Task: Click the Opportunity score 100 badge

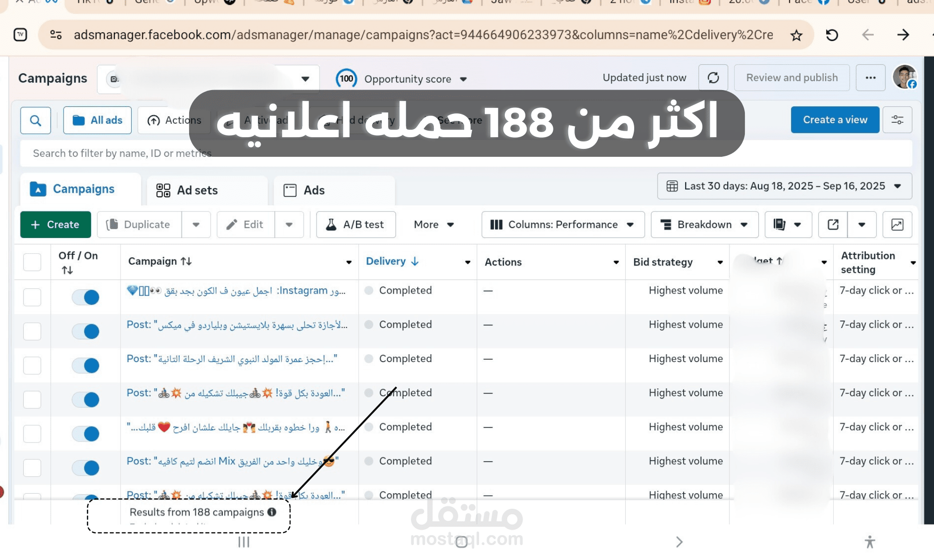Action: tap(346, 78)
